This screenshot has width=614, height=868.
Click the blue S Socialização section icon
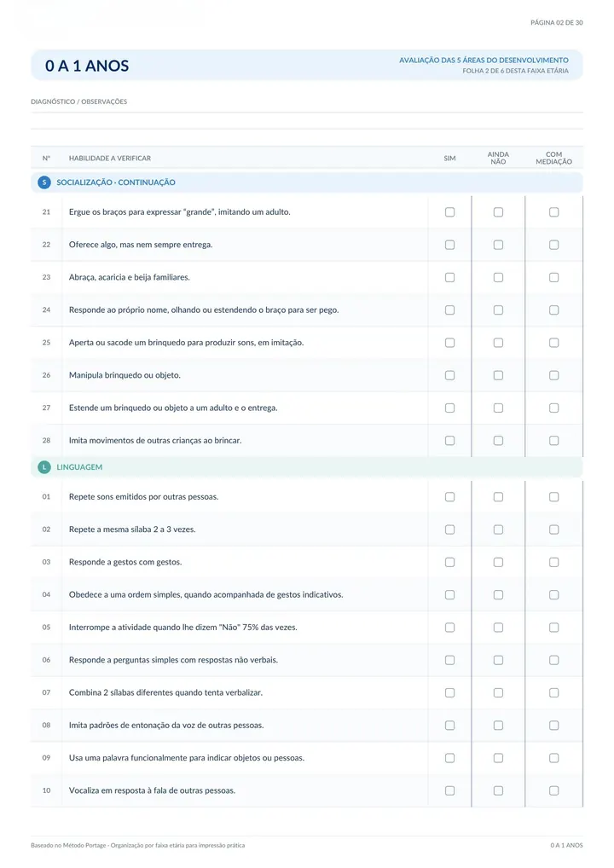tap(44, 182)
